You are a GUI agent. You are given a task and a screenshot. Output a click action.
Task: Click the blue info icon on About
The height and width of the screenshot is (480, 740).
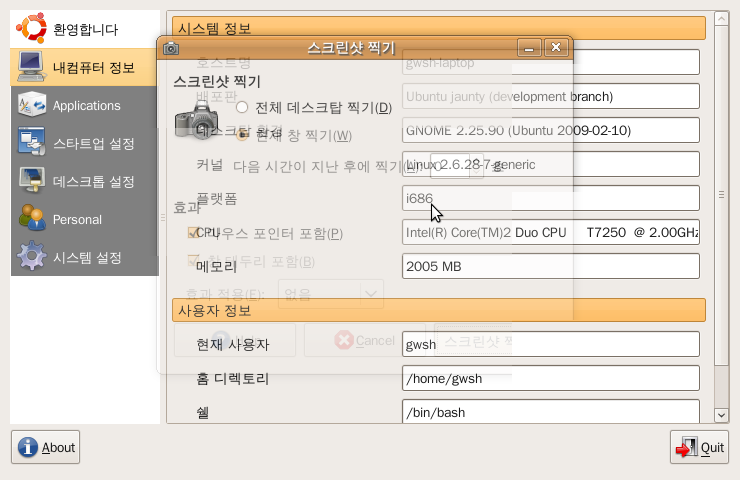28,447
